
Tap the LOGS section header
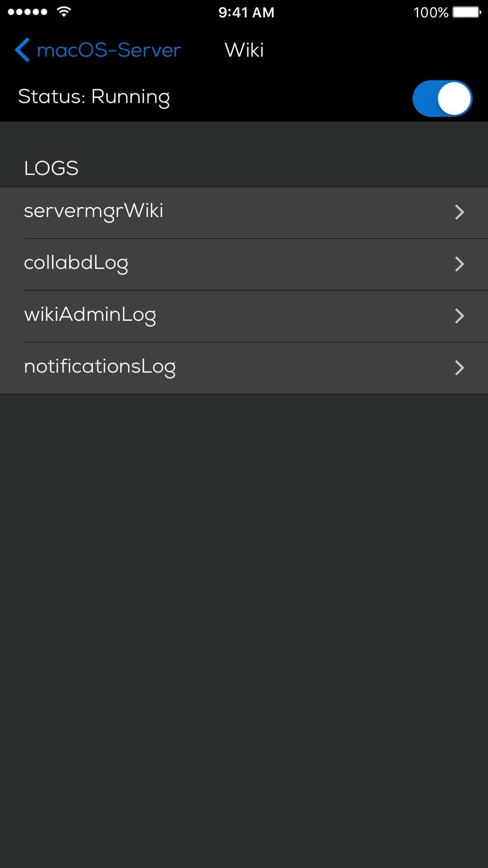51,168
